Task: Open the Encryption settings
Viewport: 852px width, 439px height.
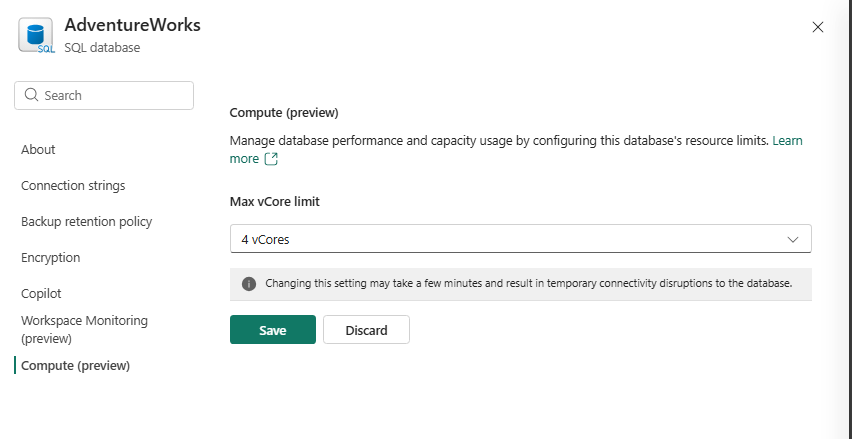Action: [51, 258]
